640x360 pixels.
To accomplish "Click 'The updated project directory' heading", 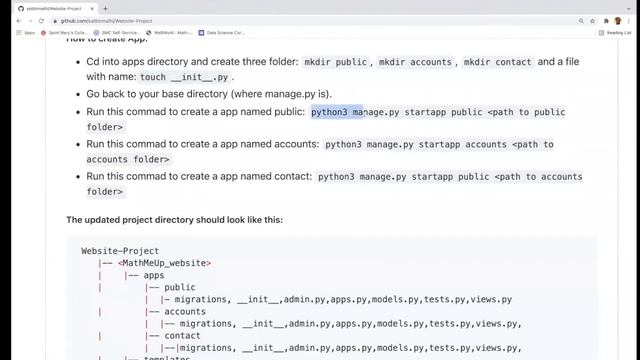I will click(x=174, y=220).
